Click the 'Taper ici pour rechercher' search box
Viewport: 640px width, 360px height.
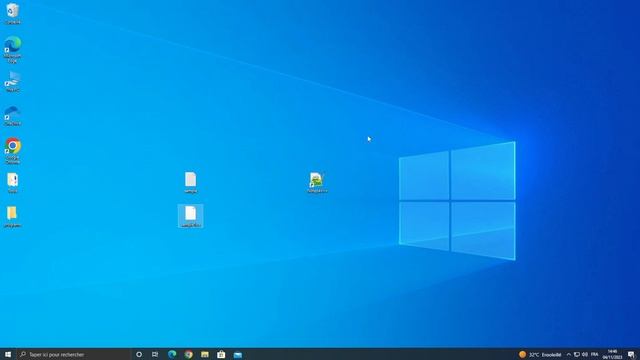(x=73, y=354)
